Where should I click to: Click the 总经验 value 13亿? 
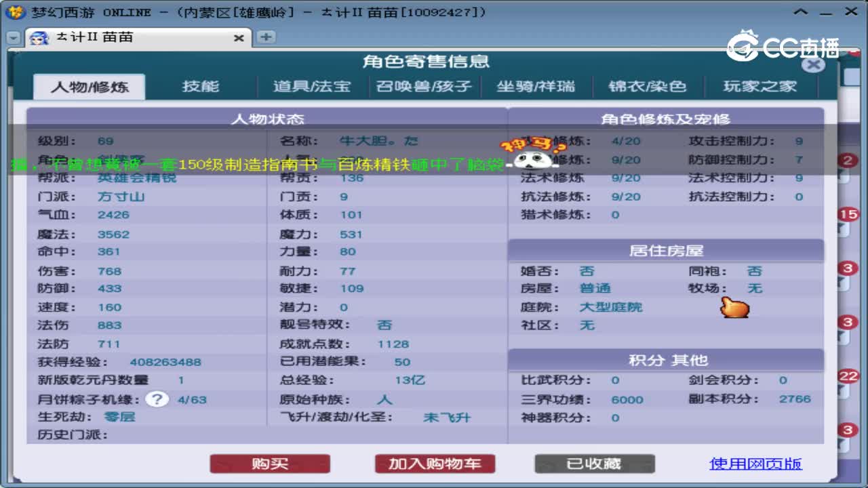point(410,380)
